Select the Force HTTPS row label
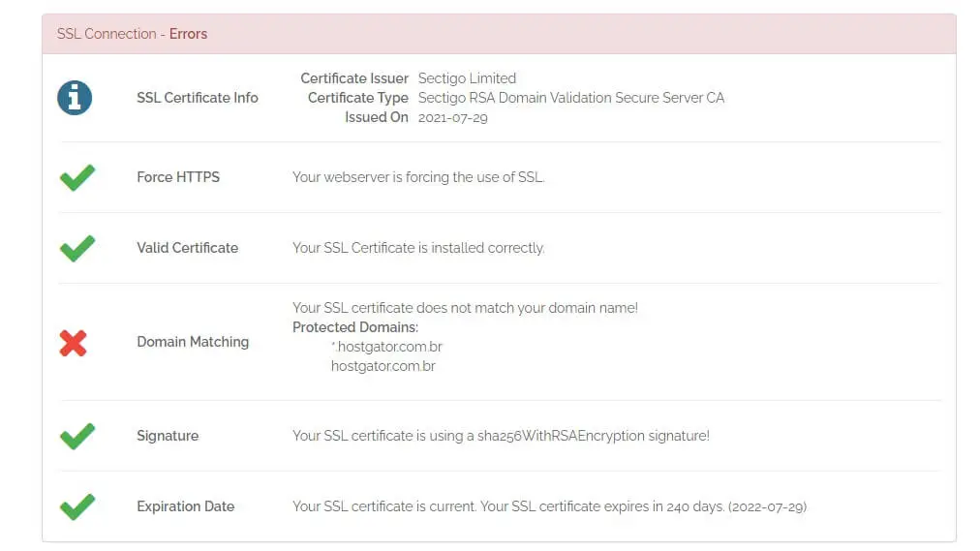Screen dimensions: 980x551 (178, 177)
